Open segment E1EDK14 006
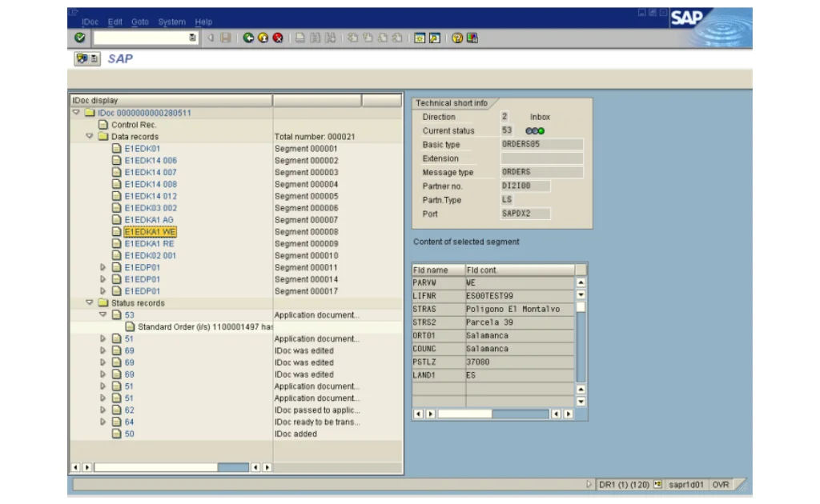820x504 pixels. pos(151,160)
